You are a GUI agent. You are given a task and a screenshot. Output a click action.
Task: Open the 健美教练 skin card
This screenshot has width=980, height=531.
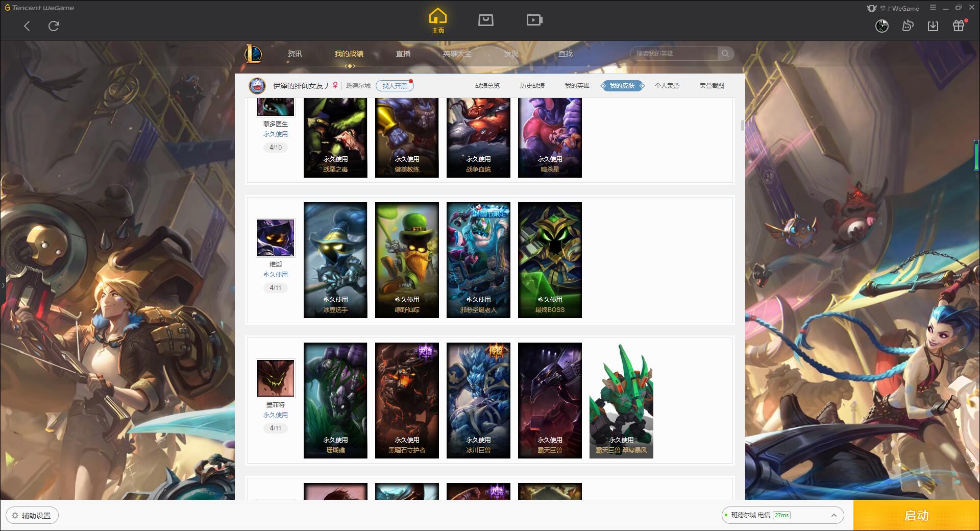pos(407,138)
